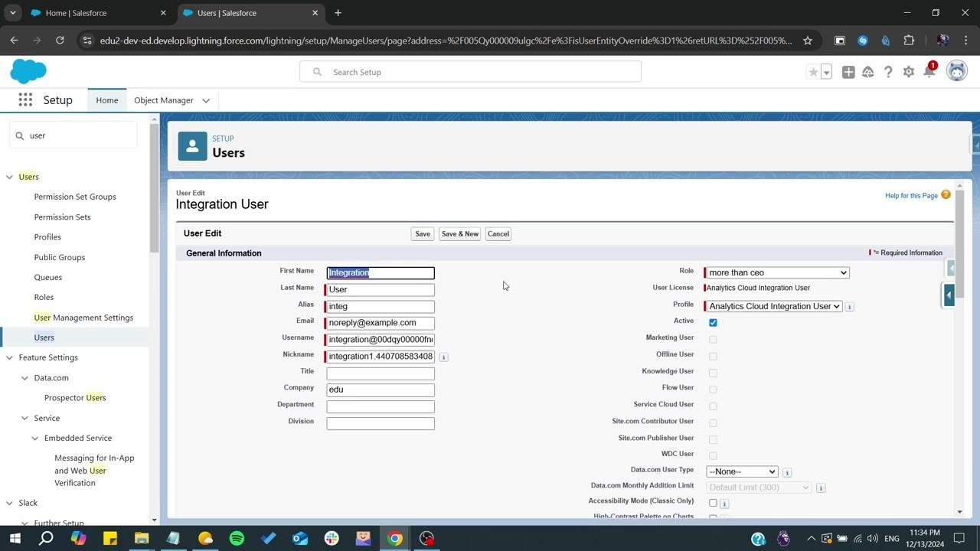Click the Salesforce cloud logo

[28, 72]
